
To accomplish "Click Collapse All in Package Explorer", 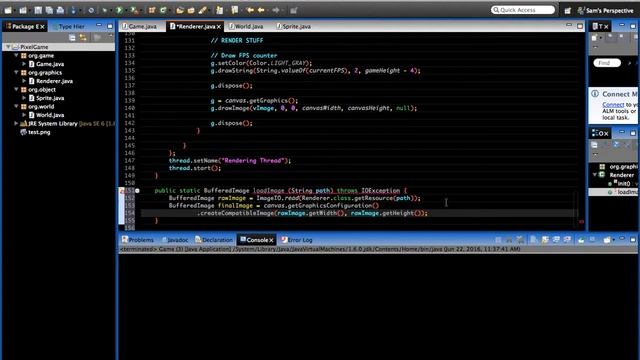I will click(x=72, y=38).
